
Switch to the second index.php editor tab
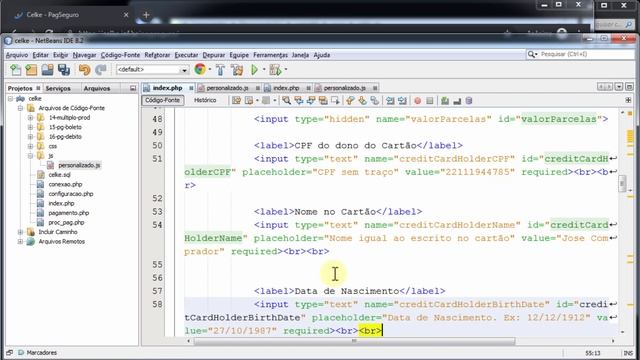(x=286, y=88)
